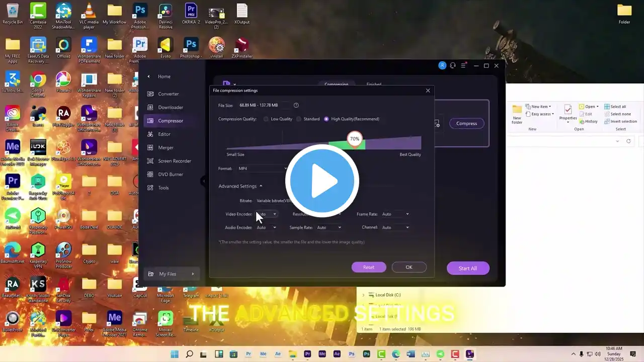Click the add file icon in Compressor

click(227, 84)
